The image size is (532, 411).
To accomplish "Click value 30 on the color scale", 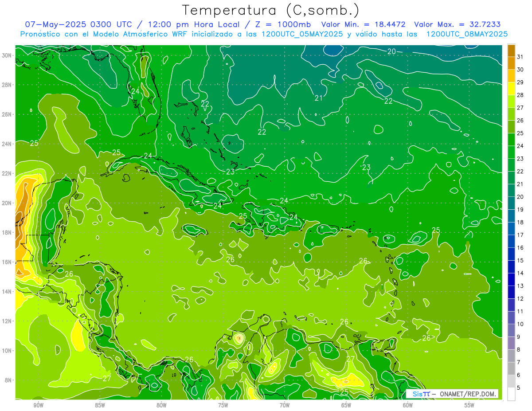I will click(520, 69).
